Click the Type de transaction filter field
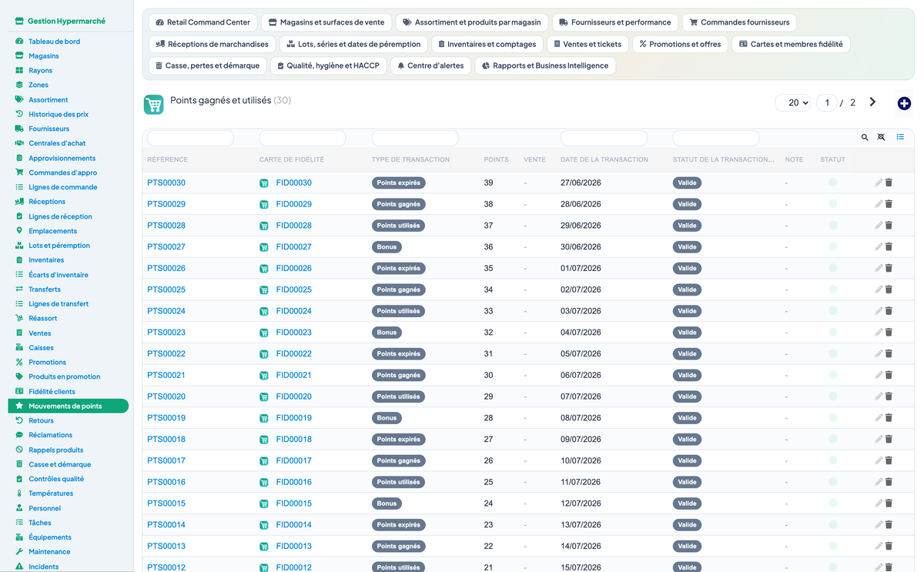 415,138
